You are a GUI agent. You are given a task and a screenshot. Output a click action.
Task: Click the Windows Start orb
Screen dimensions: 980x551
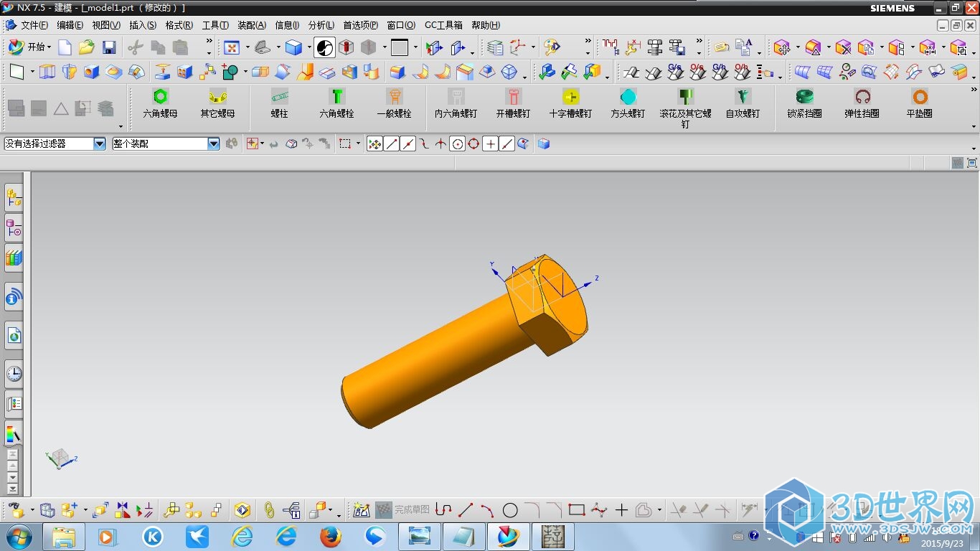pos(18,536)
